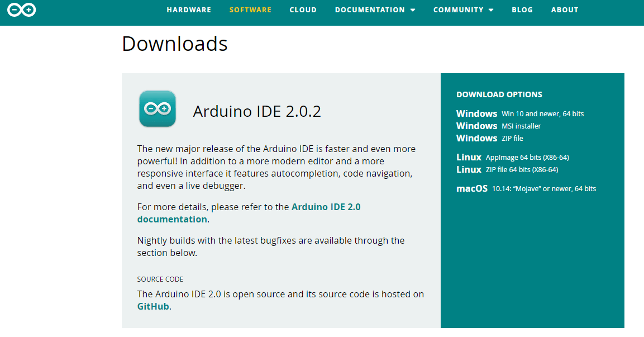Open the CLOUD page from navigation
The image size is (644, 337).
tap(303, 10)
